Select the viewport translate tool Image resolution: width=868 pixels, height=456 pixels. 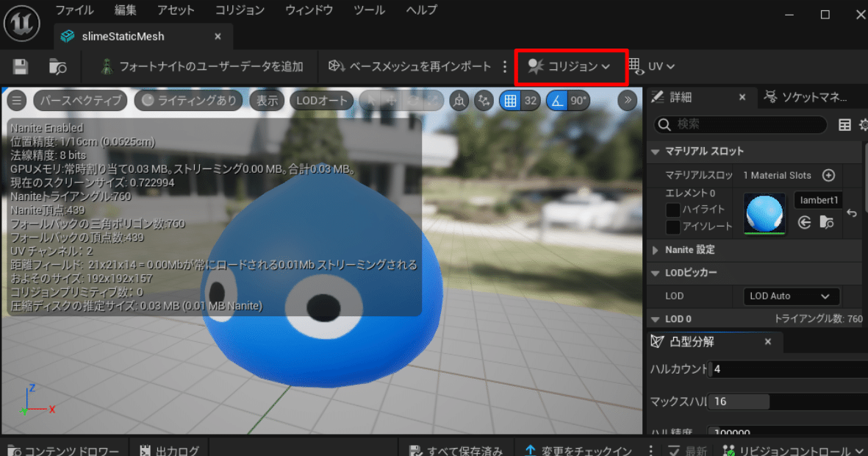392,101
